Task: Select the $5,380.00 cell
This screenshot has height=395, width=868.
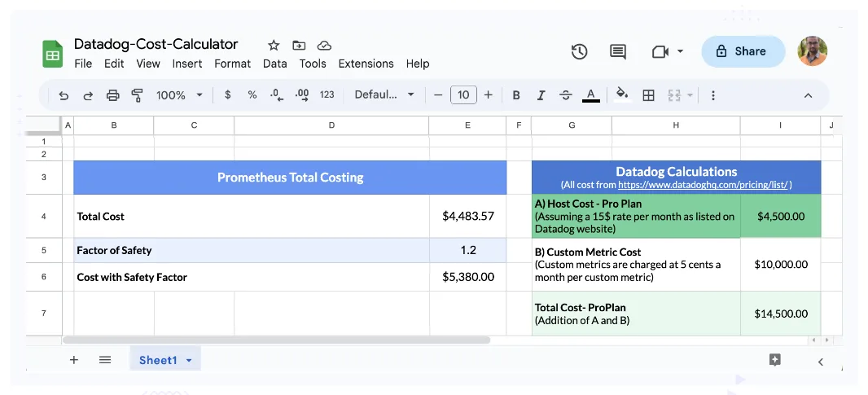Action: (x=467, y=277)
